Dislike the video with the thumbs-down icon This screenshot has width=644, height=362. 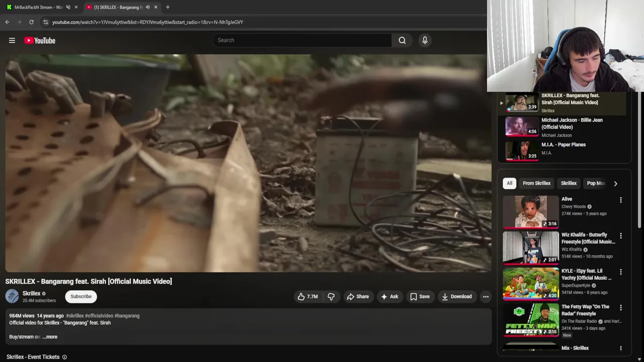(331, 297)
